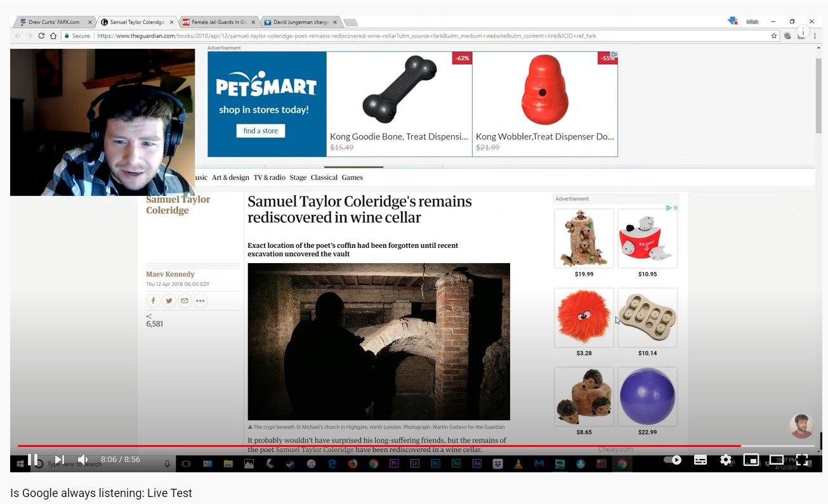Share article on Twitter

[169, 300]
